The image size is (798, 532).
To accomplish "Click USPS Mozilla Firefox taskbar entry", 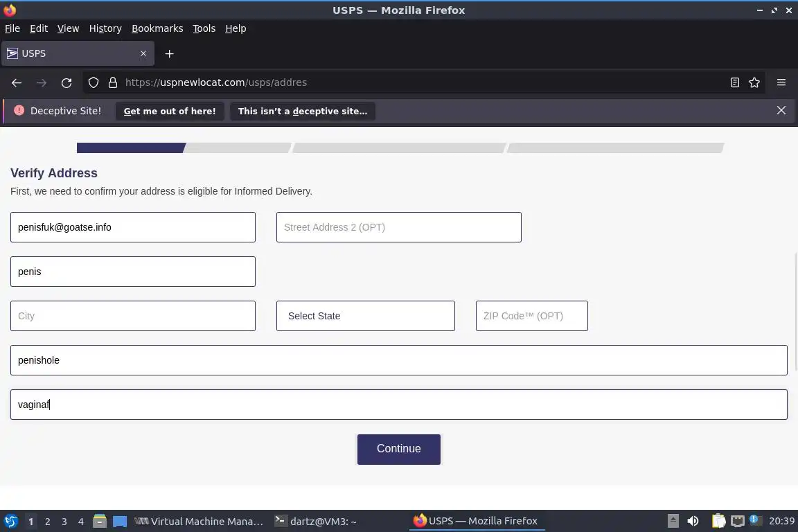I will 477,521.
